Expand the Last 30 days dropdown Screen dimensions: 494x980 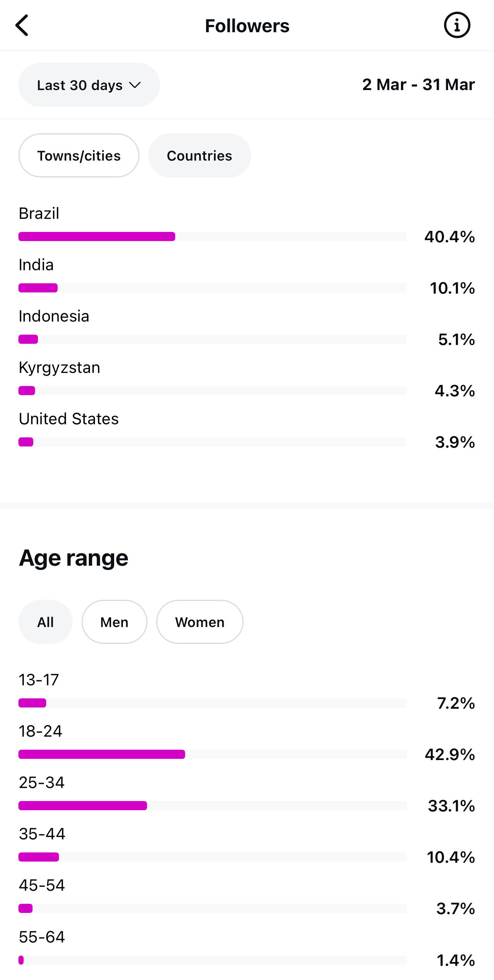89,85
